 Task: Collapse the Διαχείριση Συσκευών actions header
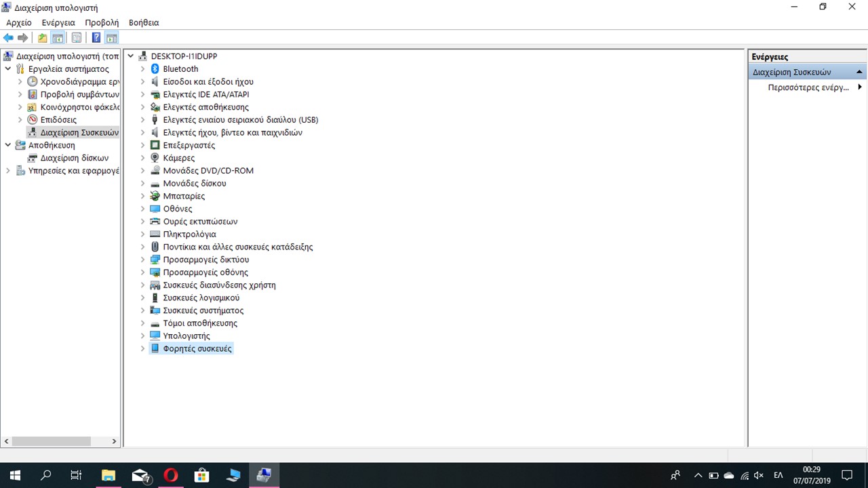pos(859,72)
